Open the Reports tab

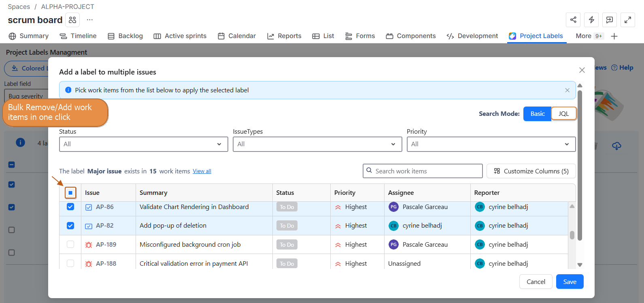click(x=285, y=36)
